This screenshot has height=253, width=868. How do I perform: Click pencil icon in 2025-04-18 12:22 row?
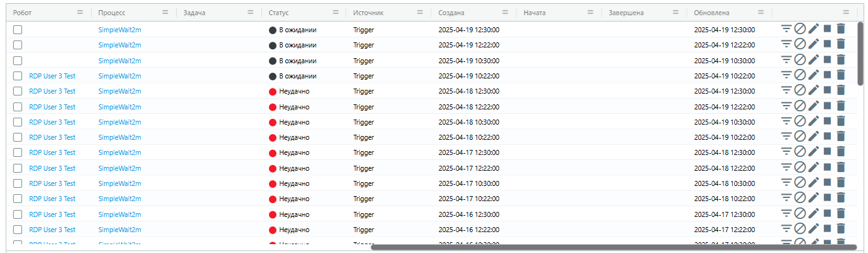[x=814, y=106]
